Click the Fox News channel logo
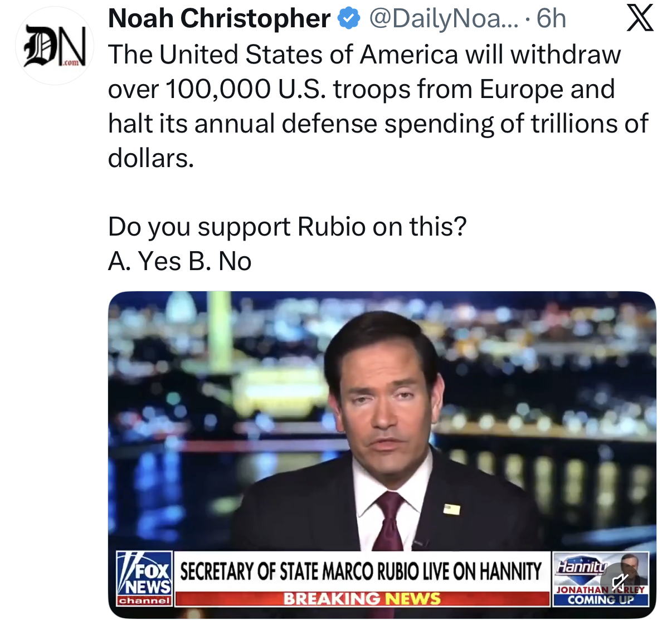 point(145,579)
